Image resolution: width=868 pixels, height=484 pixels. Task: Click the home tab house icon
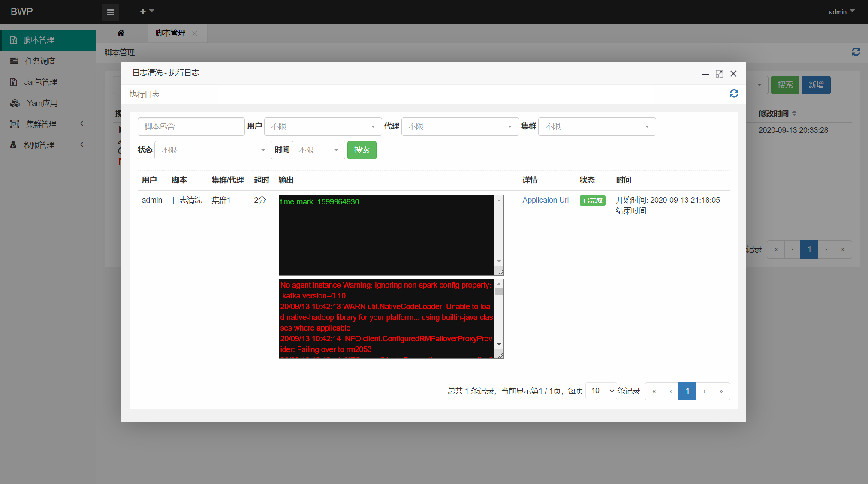click(x=121, y=33)
